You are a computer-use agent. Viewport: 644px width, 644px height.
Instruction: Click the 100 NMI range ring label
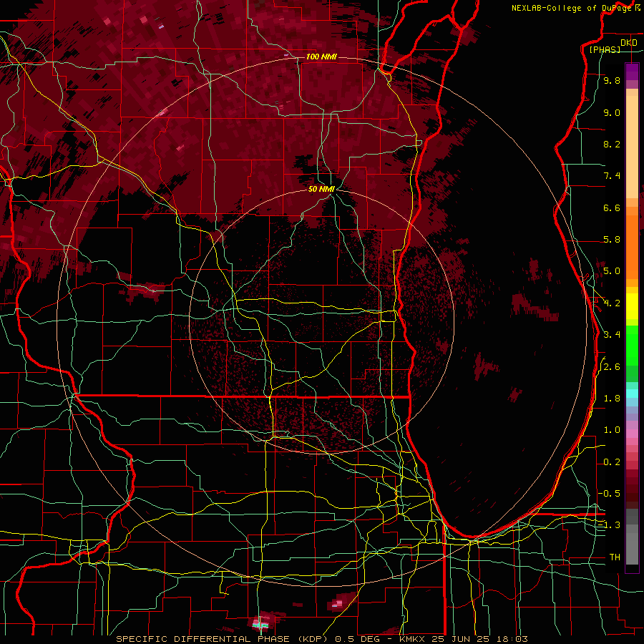point(321,57)
